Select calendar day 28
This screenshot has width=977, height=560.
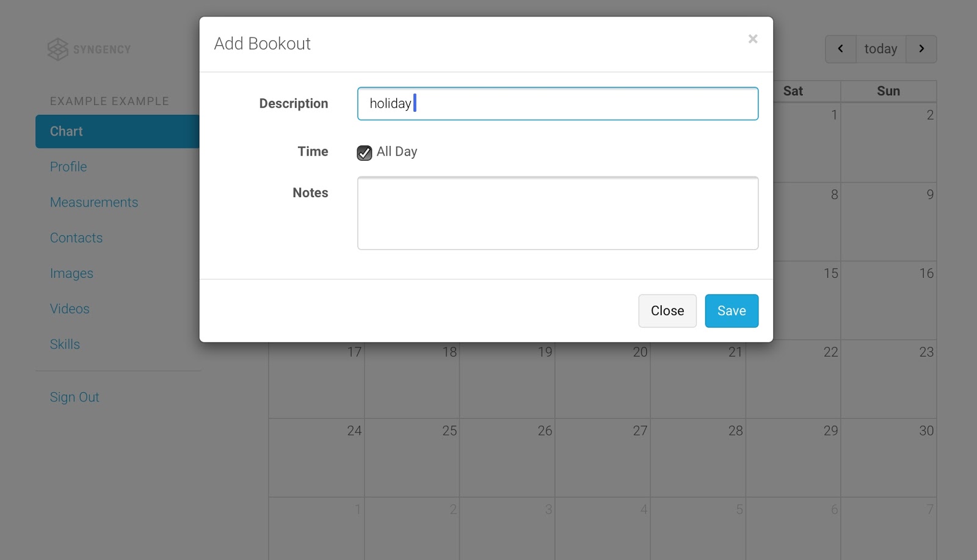pyautogui.click(x=698, y=457)
